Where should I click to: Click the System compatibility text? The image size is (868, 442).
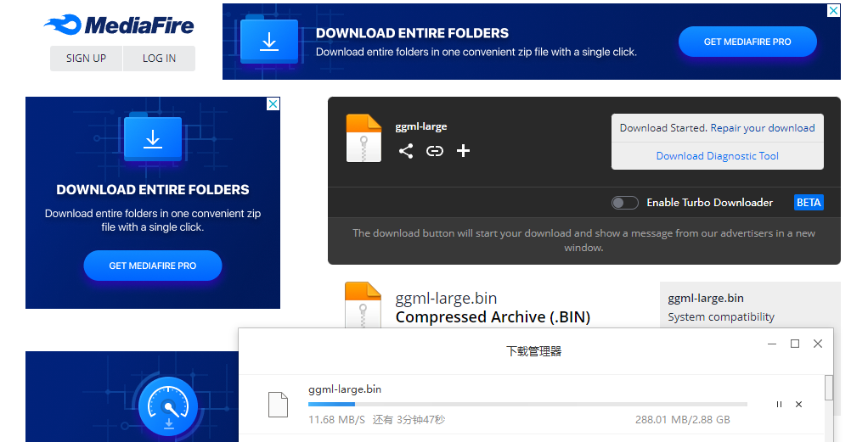point(721,317)
